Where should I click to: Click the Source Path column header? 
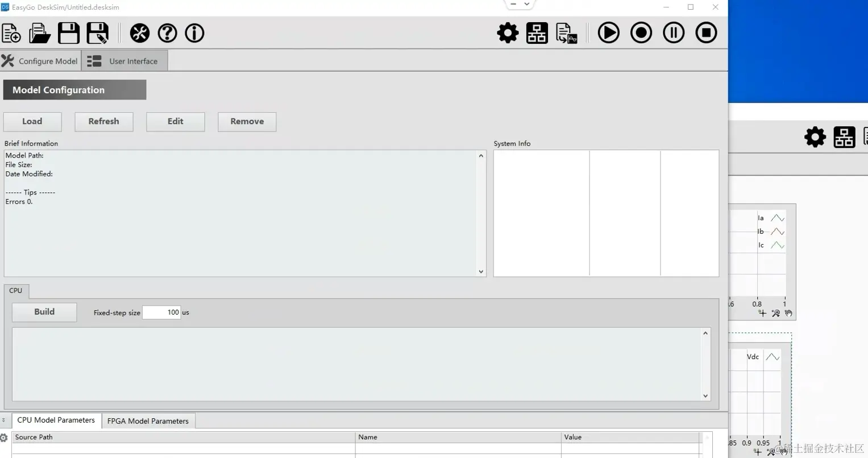coord(183,437)
